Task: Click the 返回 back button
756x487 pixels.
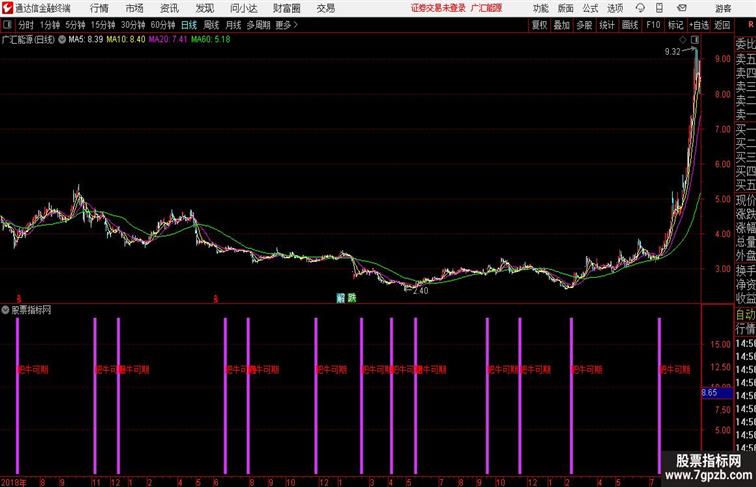Action: 722,25
